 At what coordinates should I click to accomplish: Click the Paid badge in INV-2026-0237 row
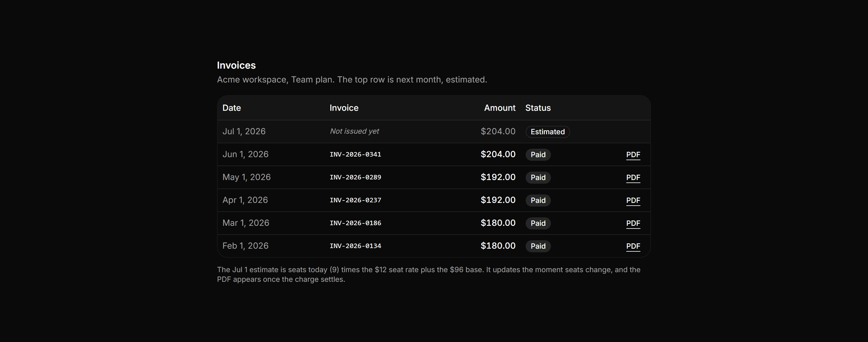tap(538, 200)
